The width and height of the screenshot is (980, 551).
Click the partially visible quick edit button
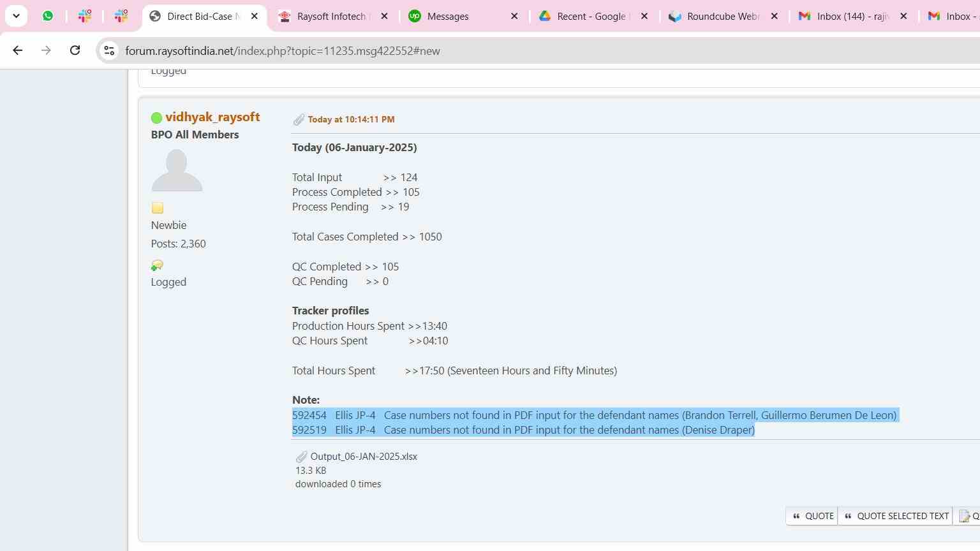(967, 516)
